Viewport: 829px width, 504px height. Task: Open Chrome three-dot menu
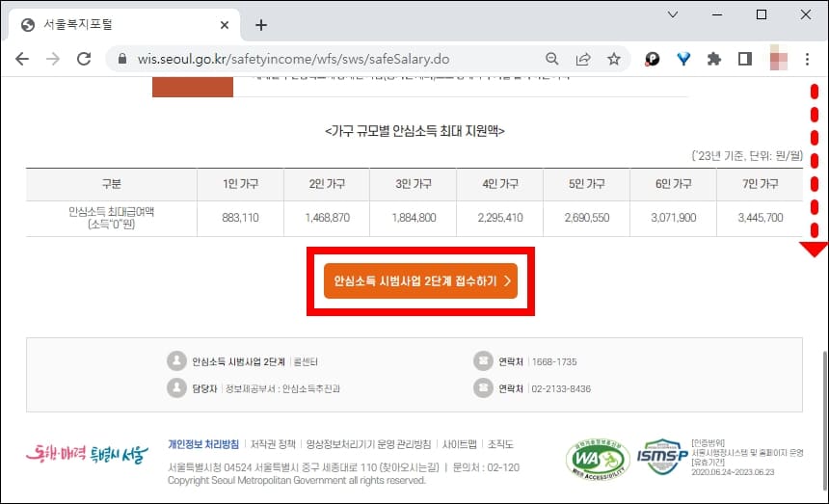click(x=807, y=59)
